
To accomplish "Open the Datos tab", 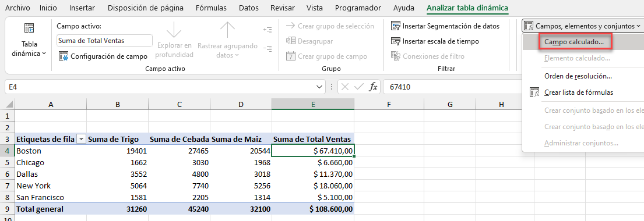I will tap(248, 8).
